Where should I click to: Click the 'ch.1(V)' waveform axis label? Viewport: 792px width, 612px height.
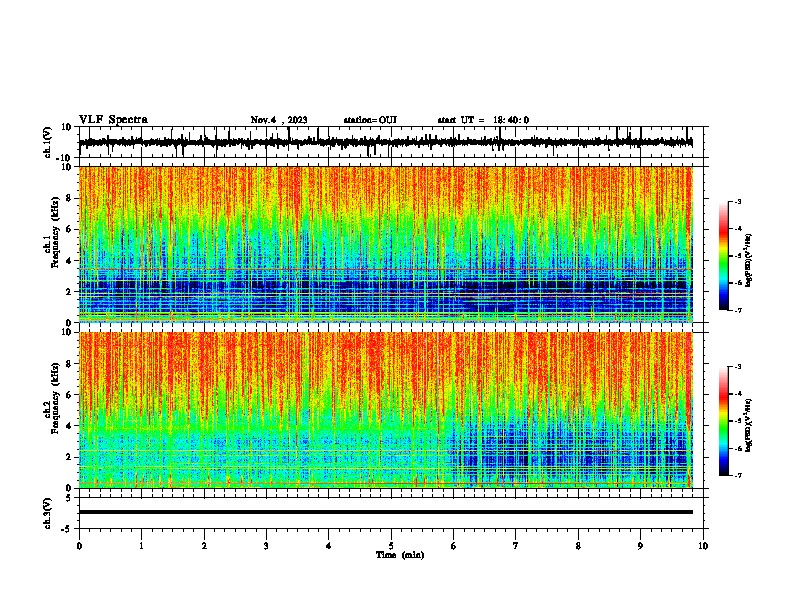(47, 142)
